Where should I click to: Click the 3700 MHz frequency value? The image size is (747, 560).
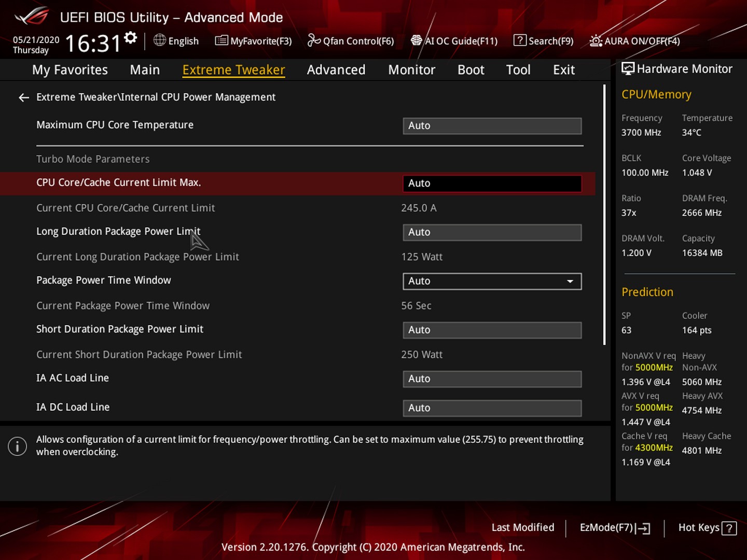(x=641, y=133)
